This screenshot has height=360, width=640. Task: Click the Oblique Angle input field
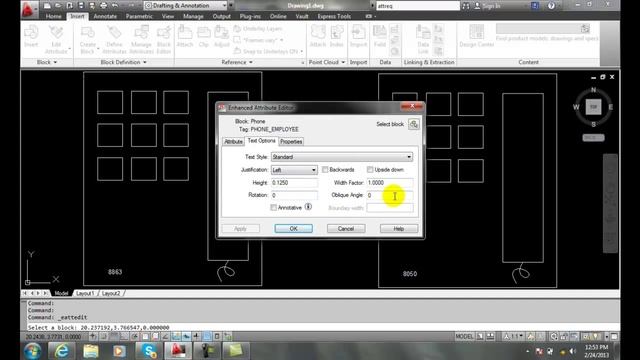(390, 195)
